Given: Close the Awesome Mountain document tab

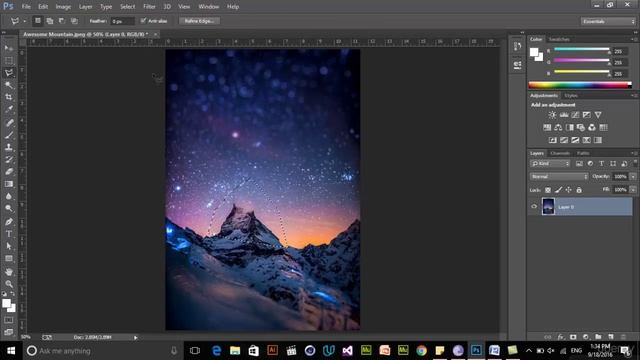Looking at the screenshot, I should [156, 34].
